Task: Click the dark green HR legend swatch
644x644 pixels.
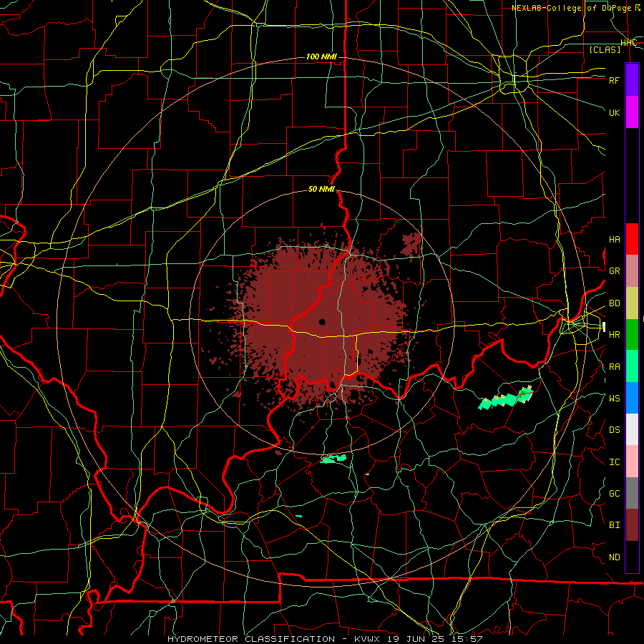Action: click(x=632, y=335)
